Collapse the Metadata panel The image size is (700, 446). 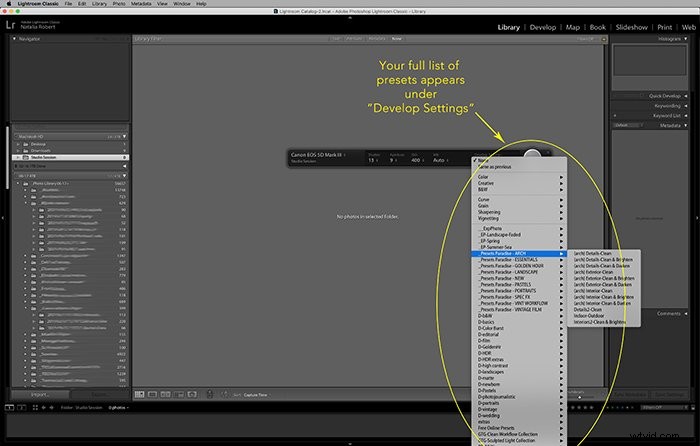click(686, 125)
